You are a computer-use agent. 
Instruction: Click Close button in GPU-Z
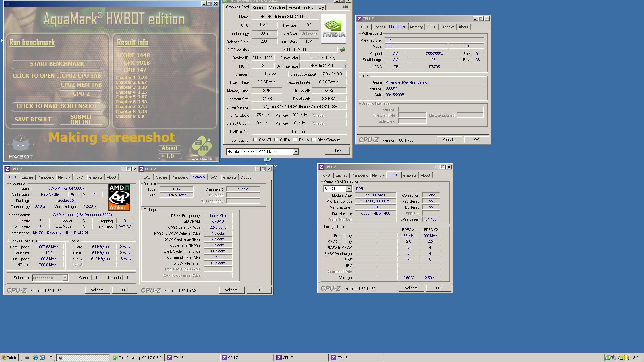(x=337, y=150)
